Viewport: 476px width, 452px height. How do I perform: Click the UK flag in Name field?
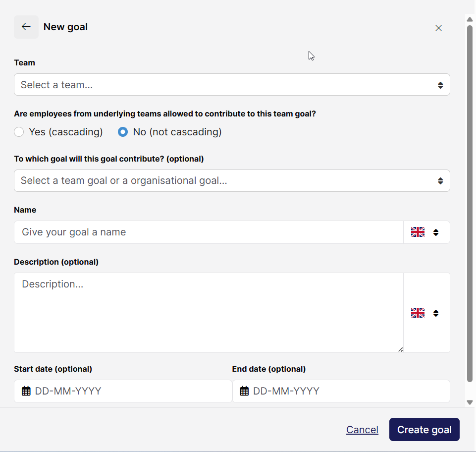[418, 232]
